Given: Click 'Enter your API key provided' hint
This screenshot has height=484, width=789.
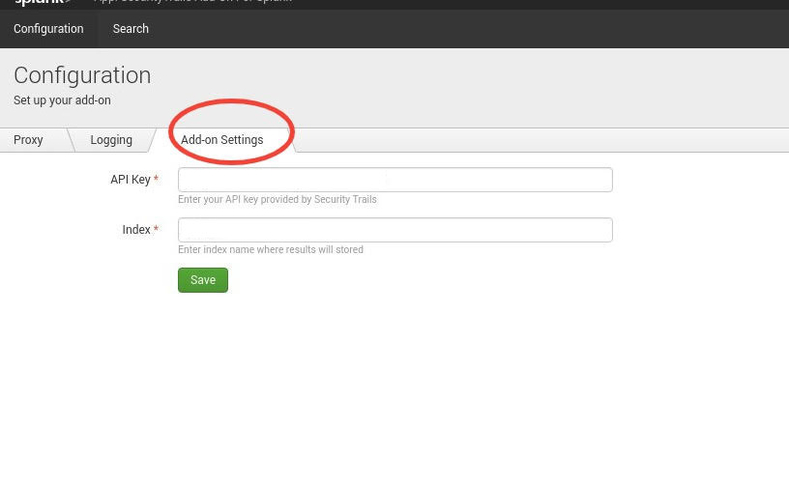Looking at the screenshot, I should pos(277,199).
